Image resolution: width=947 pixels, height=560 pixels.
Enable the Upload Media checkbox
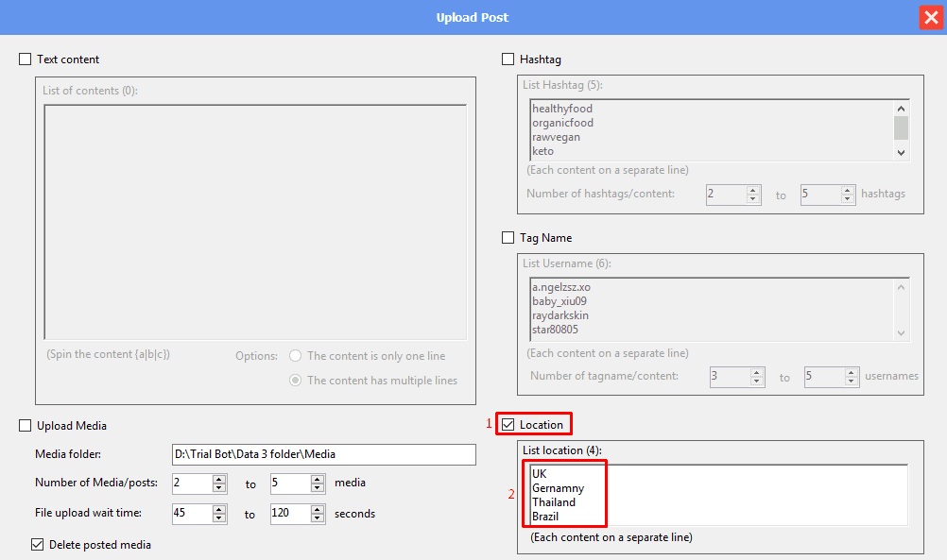(x=26, y=426)
